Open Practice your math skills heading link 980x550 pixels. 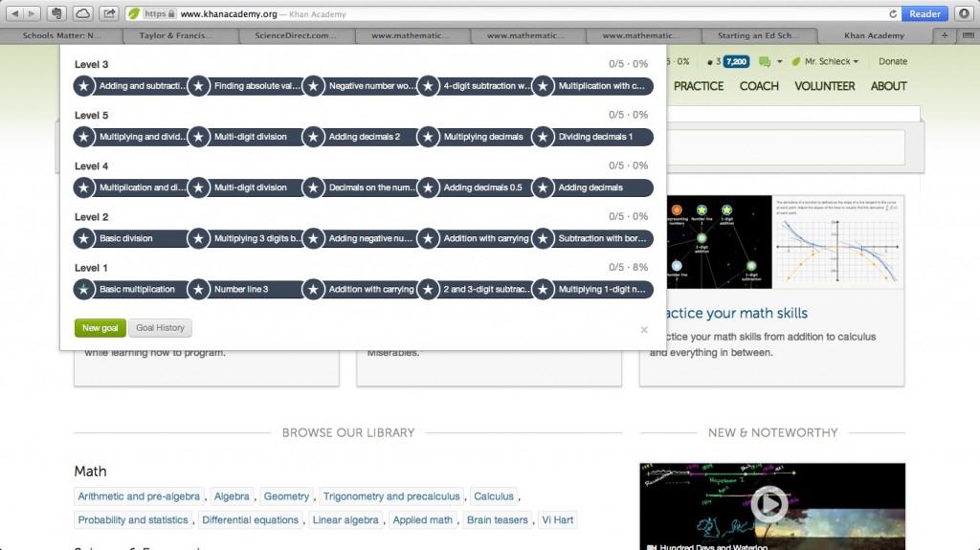point(736,313)
